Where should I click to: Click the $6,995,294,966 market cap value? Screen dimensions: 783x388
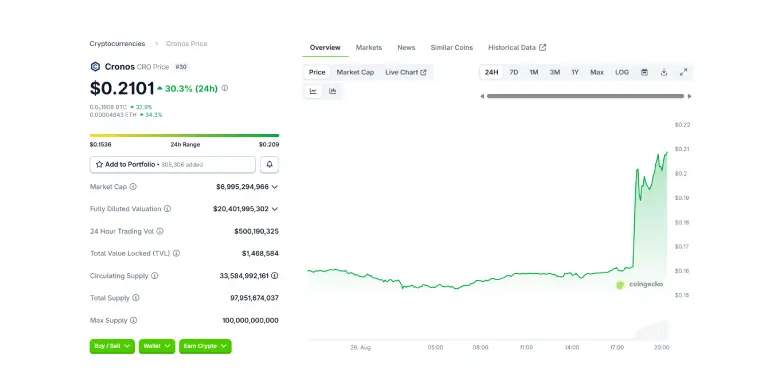(x=242, y=187)
